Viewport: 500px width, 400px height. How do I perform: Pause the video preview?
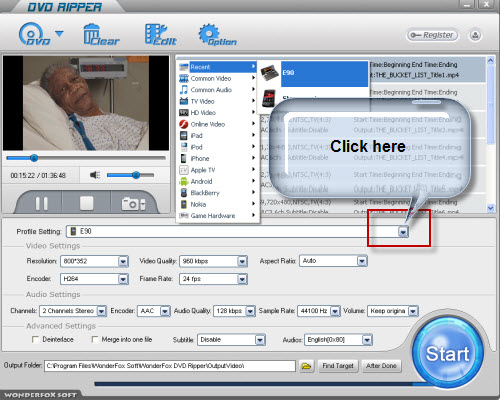42,203
